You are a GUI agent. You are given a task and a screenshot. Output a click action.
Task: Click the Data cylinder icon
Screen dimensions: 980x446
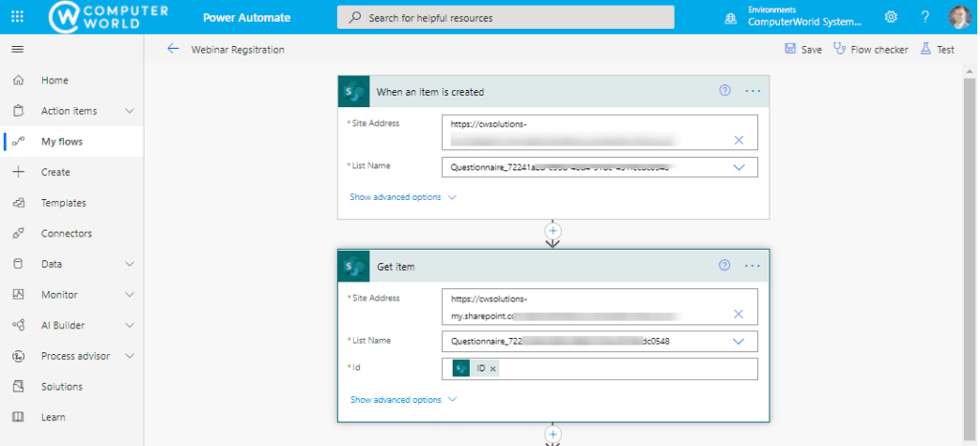tap(18, 264)
